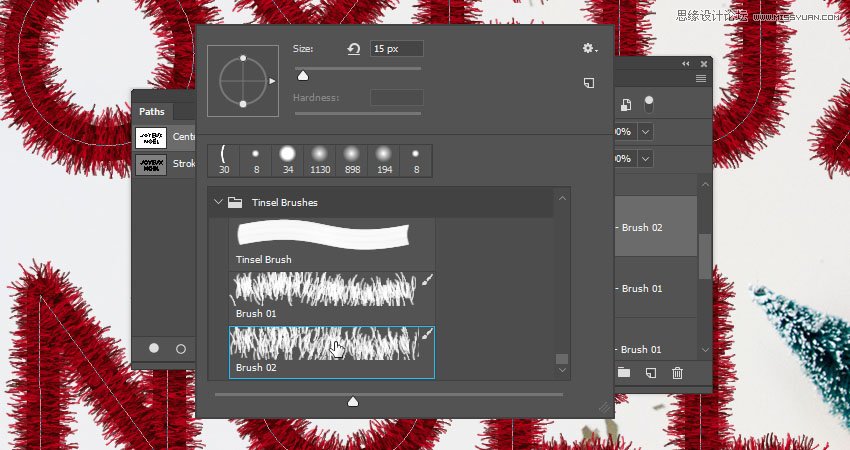Select the recent brush labeled 34
The image size is (850, 450).
click(x=288, y=160)
